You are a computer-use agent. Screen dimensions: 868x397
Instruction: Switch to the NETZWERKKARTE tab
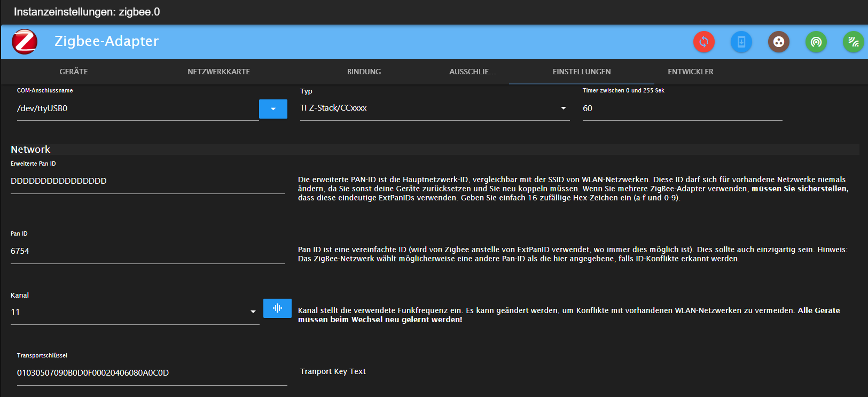pyautogui.click(x=219, y=72)
